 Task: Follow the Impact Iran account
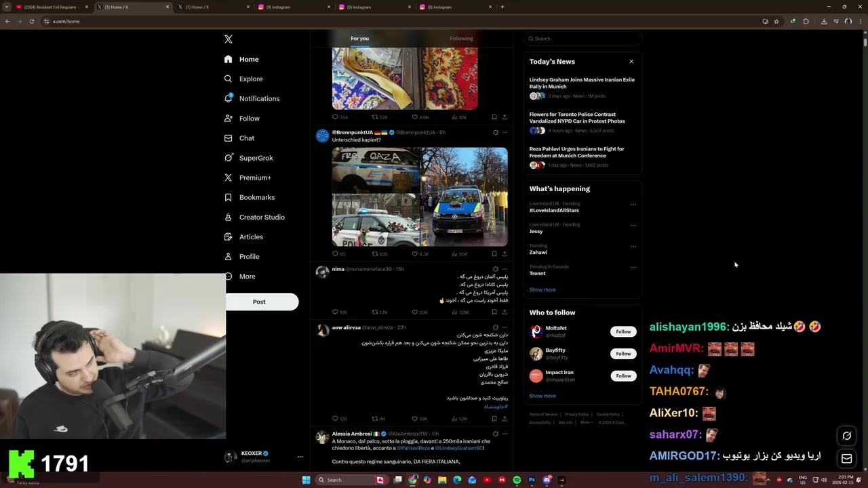(623, 375)
